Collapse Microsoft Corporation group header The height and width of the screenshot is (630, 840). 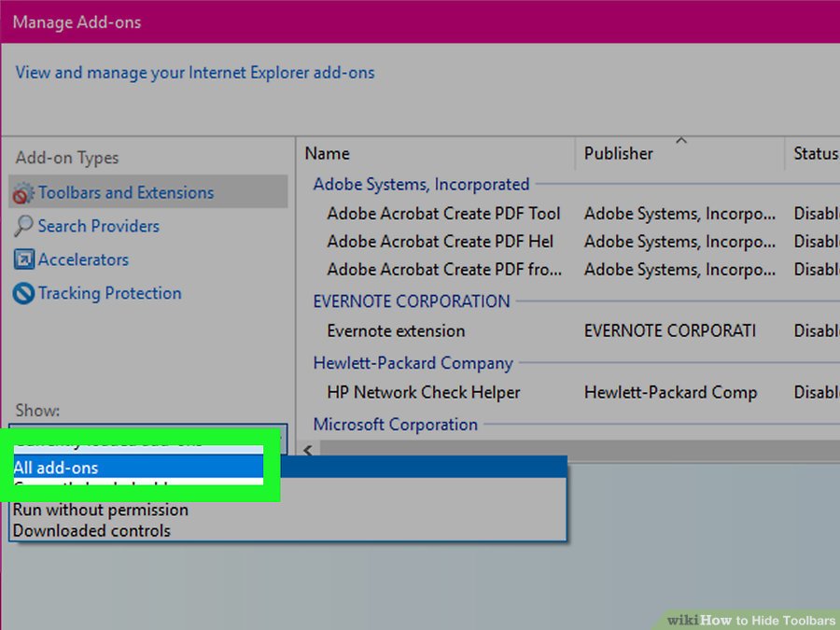(x=396, y=425)
